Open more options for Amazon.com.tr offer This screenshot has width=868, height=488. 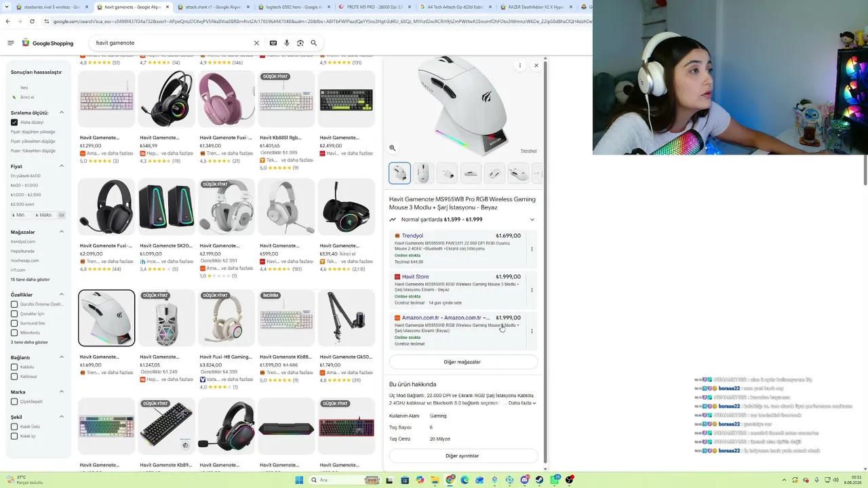click(x=532, y=331)
